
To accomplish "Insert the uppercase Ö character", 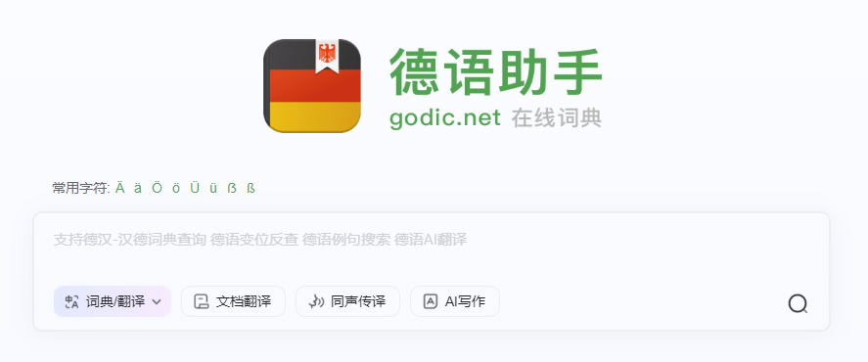I will tap(158, 188).
